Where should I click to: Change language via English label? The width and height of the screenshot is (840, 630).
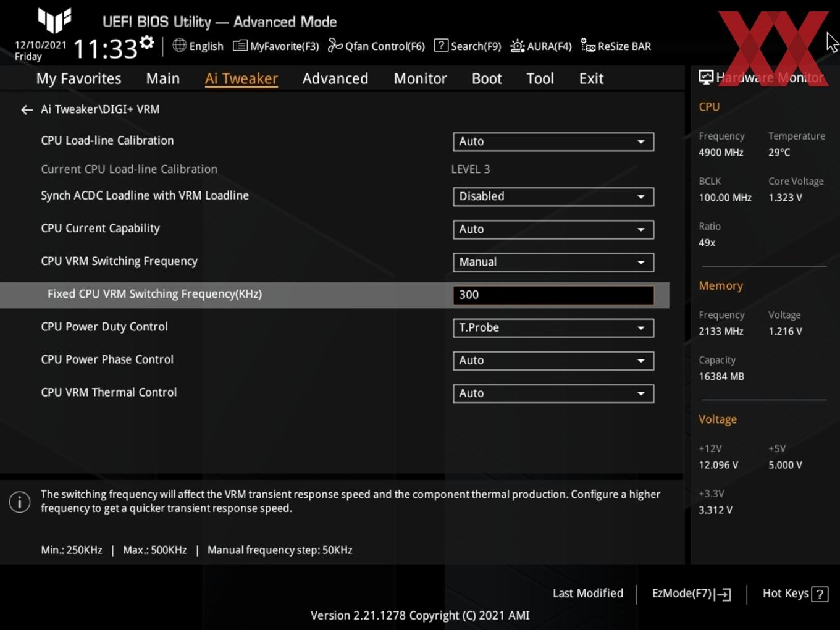coord(206,46)
